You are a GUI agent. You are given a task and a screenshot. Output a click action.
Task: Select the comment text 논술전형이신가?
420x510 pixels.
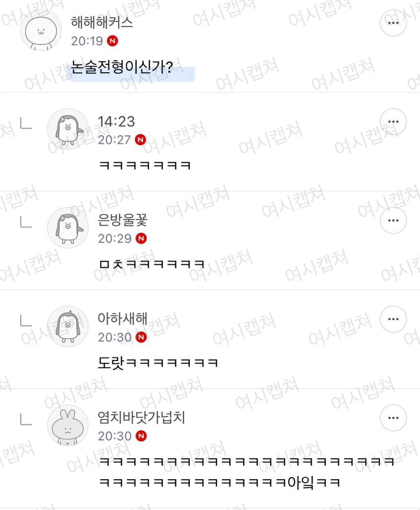(x=122, y=67)
